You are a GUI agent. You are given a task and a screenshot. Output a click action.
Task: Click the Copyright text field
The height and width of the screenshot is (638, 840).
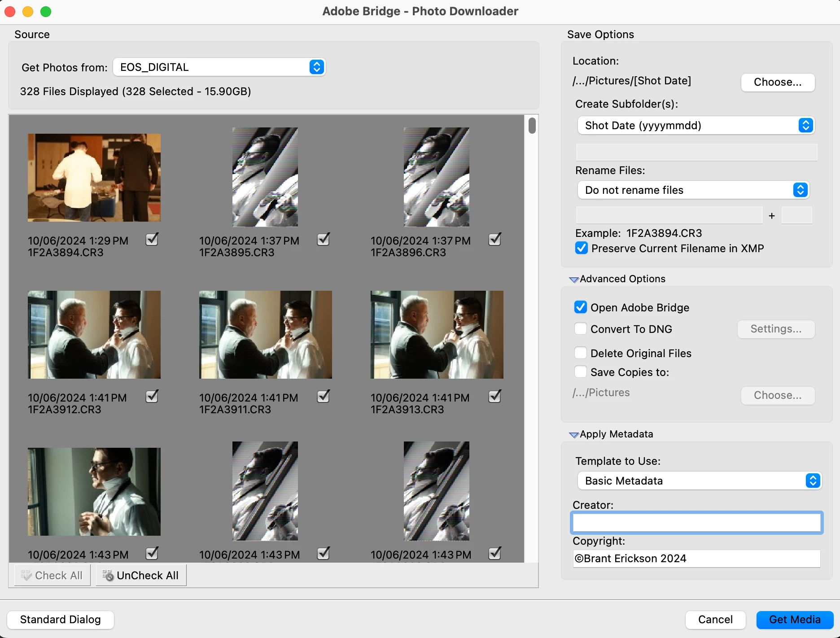[x=696, y=559]
